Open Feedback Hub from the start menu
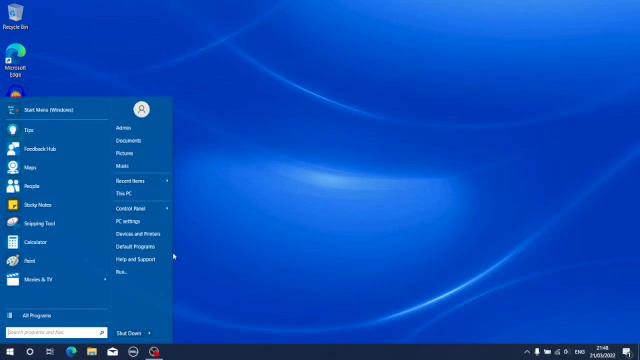 coord(56,149)
